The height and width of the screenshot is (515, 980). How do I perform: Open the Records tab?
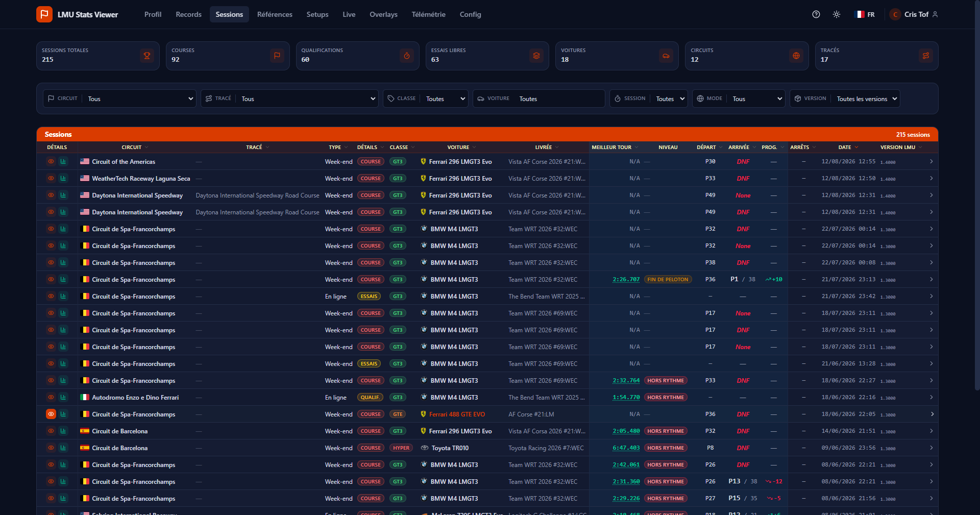tap(188, 14)
